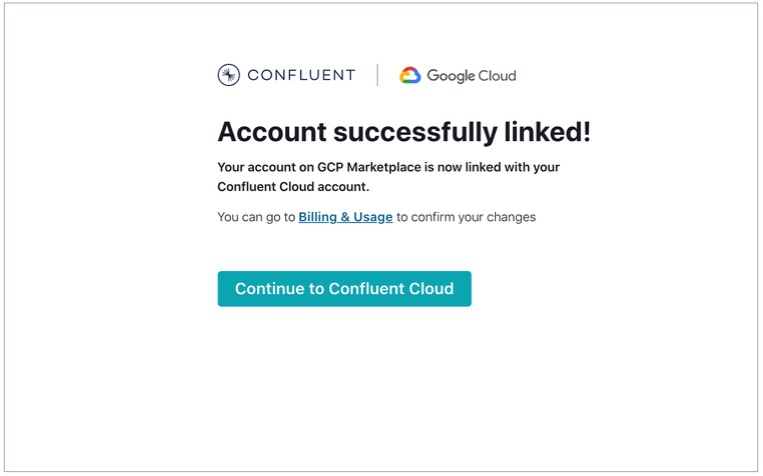Screen dimensions: 763x476
Task: Click the "Account successfully linked!" heading
Action: [x=404, y=132]
